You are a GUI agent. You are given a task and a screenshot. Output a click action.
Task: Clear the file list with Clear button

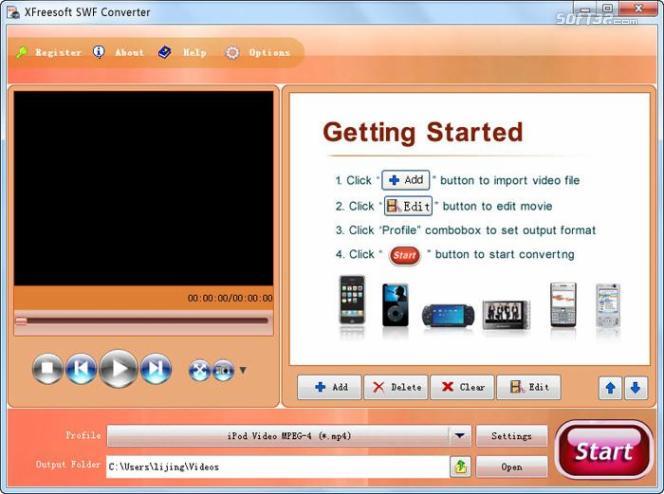click(462, 387)
